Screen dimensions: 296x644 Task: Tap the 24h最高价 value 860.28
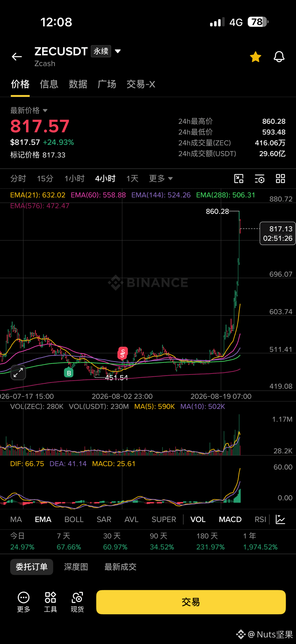coord(274,121)
